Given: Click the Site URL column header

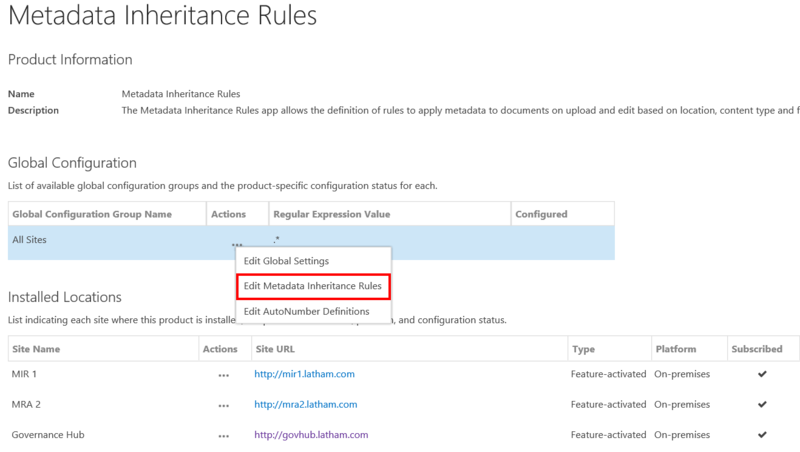Looking at the screenshot, I should coord(277,349).
